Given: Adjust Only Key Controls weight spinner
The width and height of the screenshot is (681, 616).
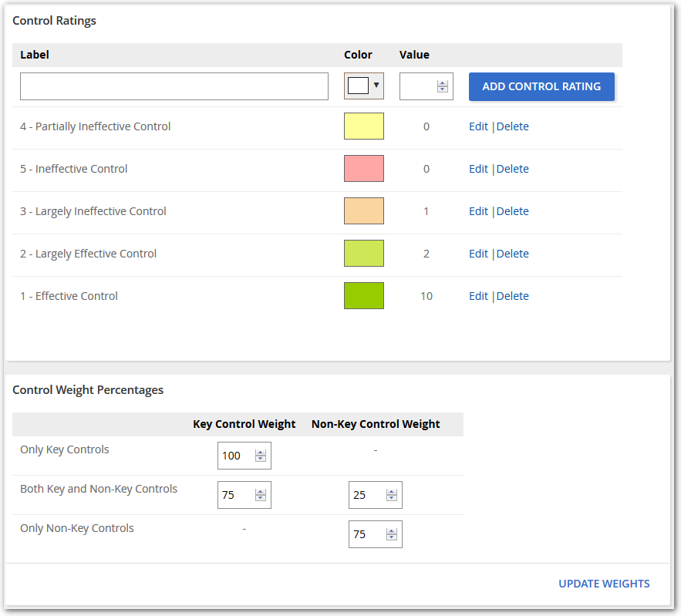Looking at the screenshot, I should point(261,456).
